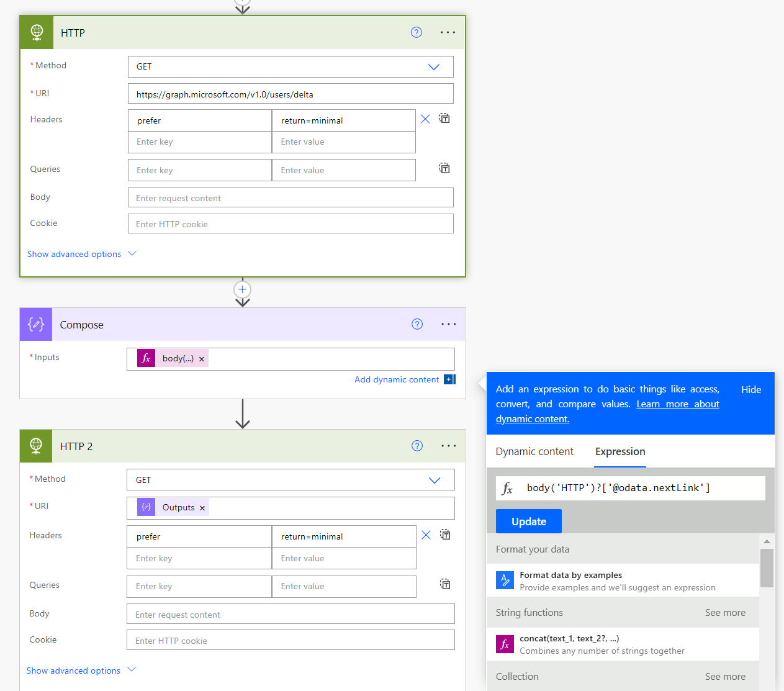Switch HTTP Queries to text mode

tap(444, 168)
